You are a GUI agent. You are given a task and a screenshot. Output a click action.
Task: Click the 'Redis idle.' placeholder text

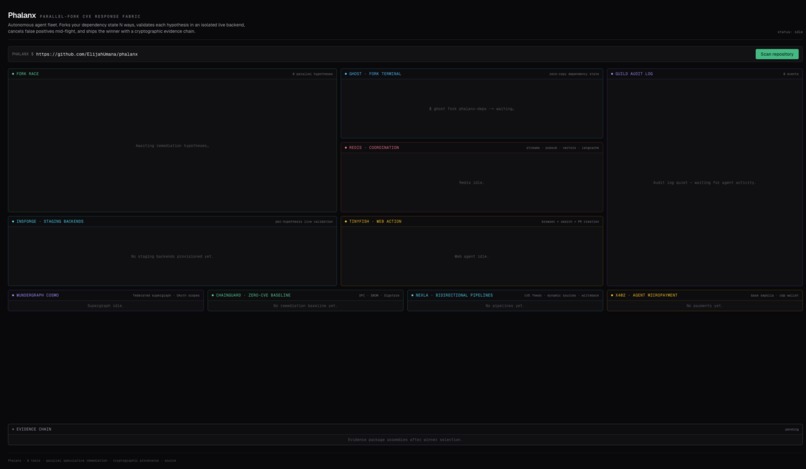pos(471,183)
